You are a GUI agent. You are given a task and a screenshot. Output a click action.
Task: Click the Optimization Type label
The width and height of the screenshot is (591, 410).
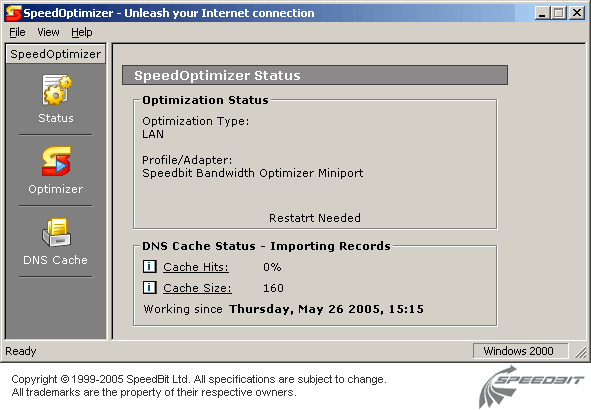(x=196, y=121)
